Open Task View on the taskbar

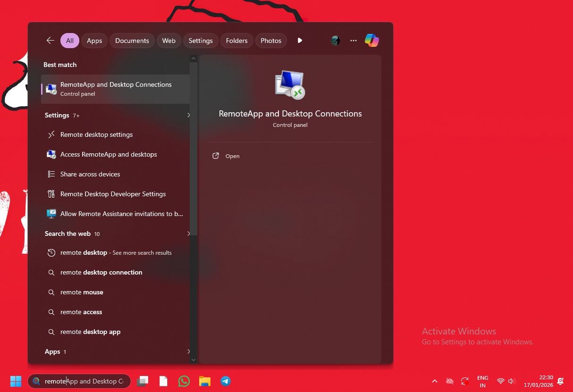click(x=143, y=381)
